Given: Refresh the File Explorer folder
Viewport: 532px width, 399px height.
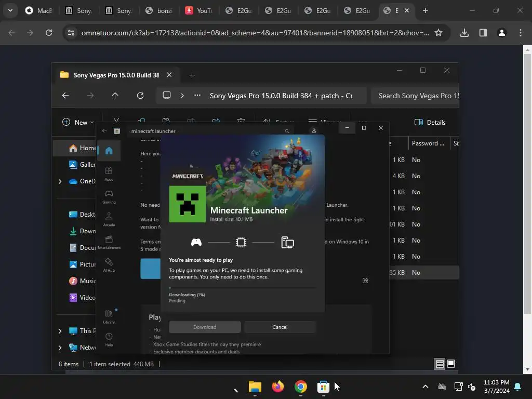Looking at the screenshot, I should coord(140,96).
